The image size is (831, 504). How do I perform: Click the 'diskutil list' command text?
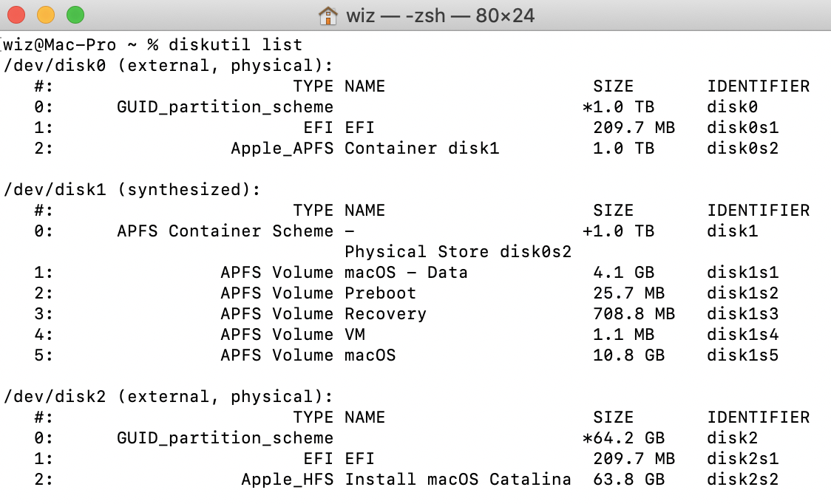click(x=235, y=44)
